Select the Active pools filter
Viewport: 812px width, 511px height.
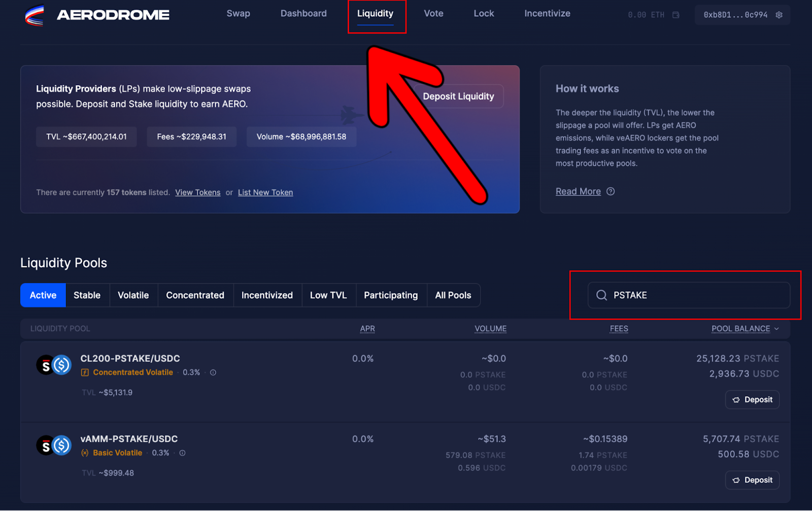(x=43, y=295)
